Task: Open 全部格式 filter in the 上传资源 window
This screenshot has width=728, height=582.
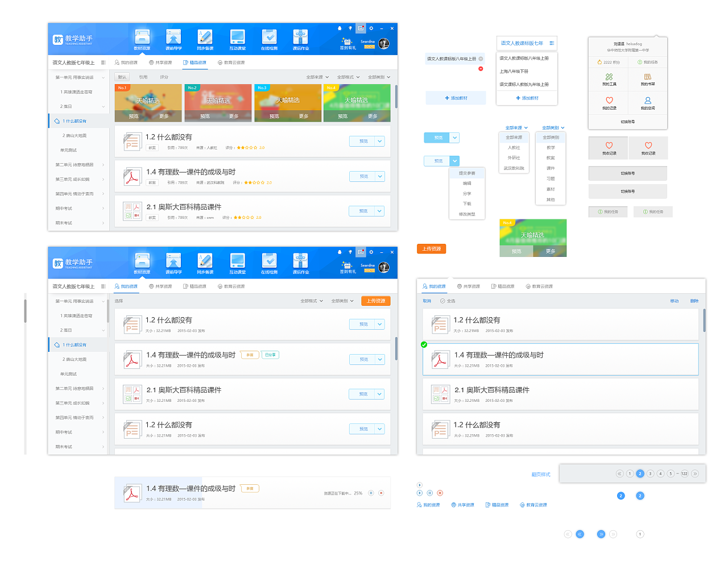Action: tap(312, 301)
